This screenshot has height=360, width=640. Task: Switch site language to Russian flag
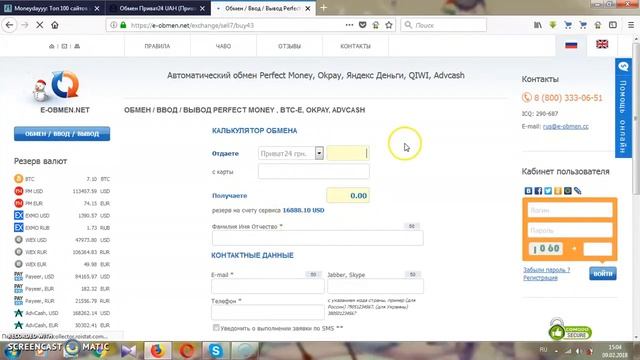click(571, 45)
